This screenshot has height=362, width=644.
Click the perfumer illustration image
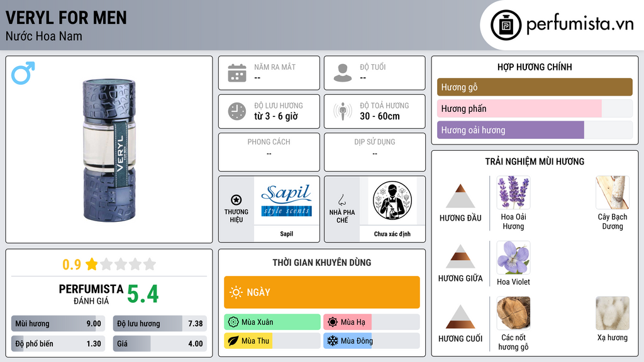coord(392,200)
